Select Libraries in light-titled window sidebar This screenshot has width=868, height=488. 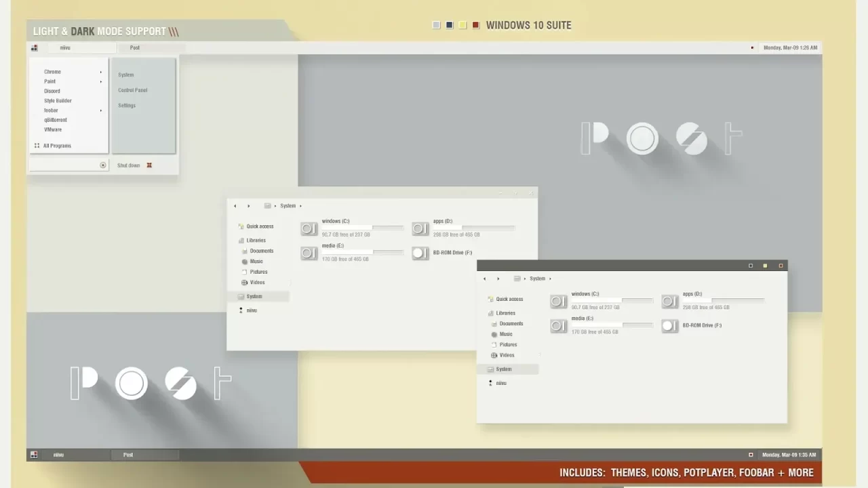coord(256,241)
